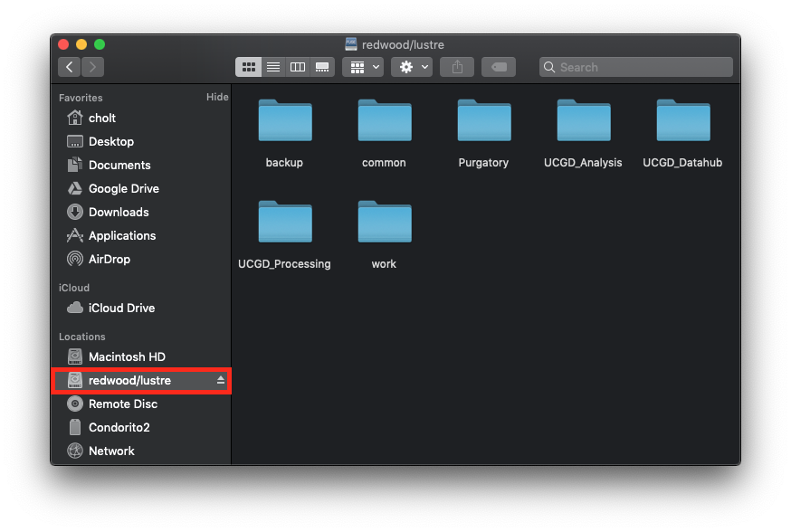Select Condorito2 device in the sidebar
This screenshot has width=791, height=532.
[141, 428]
